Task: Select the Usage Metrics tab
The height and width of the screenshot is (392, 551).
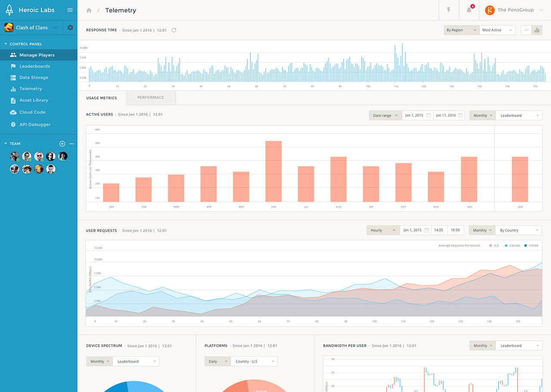Action: pyautogui.click(x=102, y=98)
